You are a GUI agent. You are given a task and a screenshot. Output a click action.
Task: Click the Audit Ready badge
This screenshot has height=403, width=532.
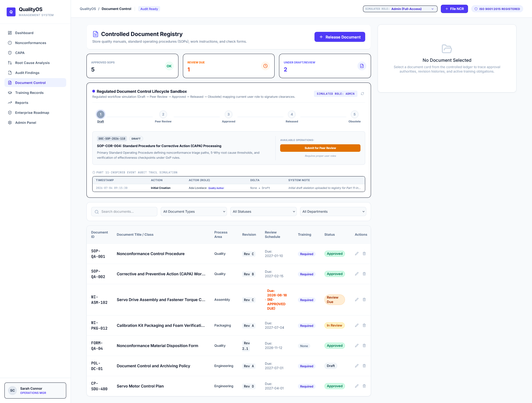tap(149, 9)
